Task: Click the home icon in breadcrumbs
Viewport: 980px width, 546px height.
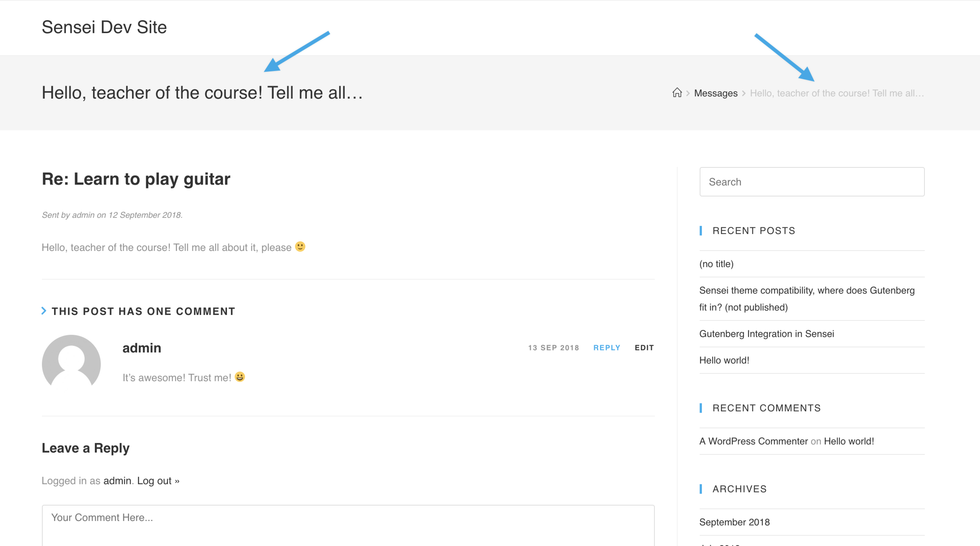Action: pyautogui.click(x=677, y=93)
